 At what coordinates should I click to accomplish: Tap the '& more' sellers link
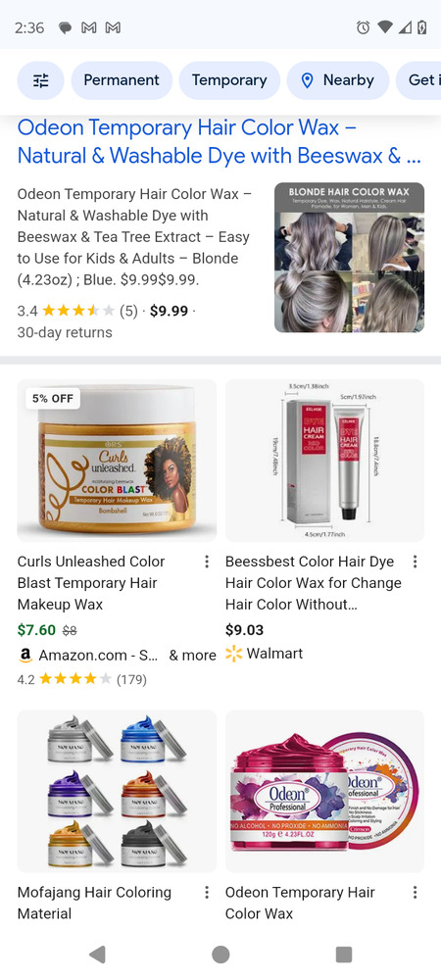(192, 655)
